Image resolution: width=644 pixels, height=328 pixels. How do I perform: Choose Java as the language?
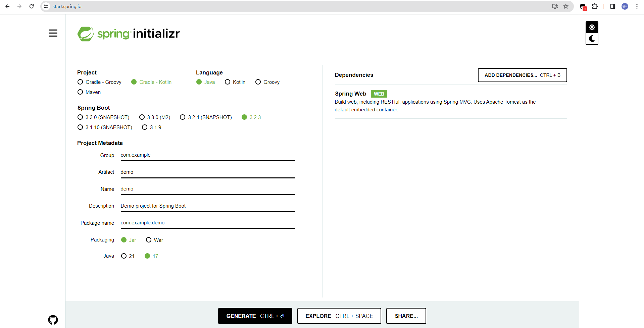206,82
